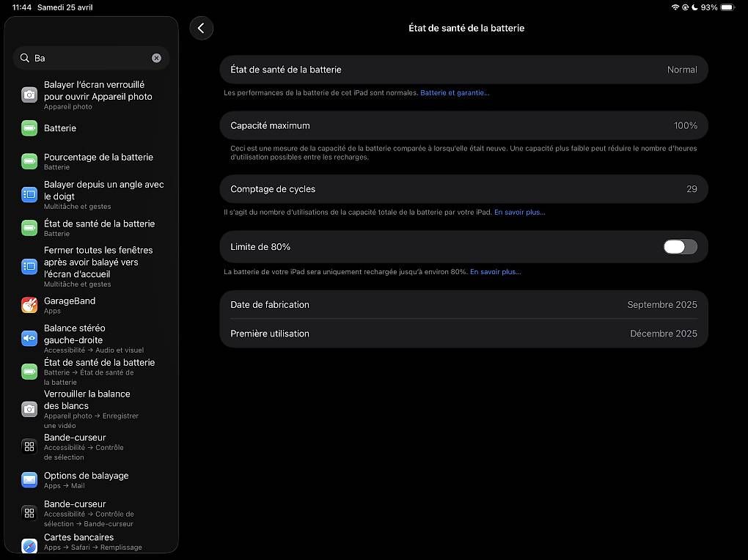Tap icon of Bande-curseur ending in → Bande-curseur
The image size is (748, 560).
pyautogui.click(x=29, y=513)
